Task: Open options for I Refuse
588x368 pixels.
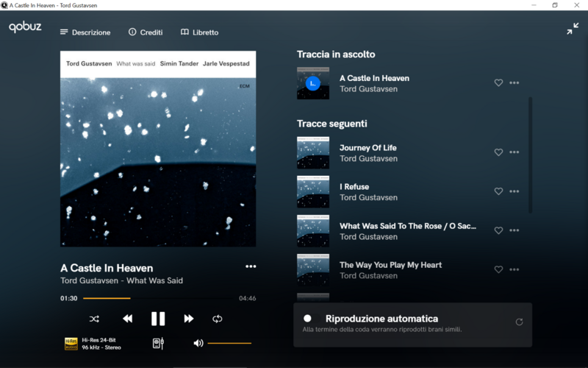Action: point(514,191)
